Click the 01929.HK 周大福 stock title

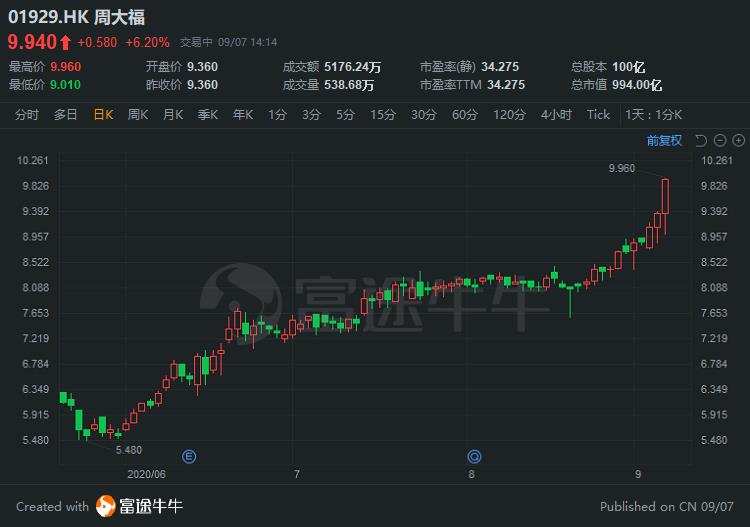[77, 18]
